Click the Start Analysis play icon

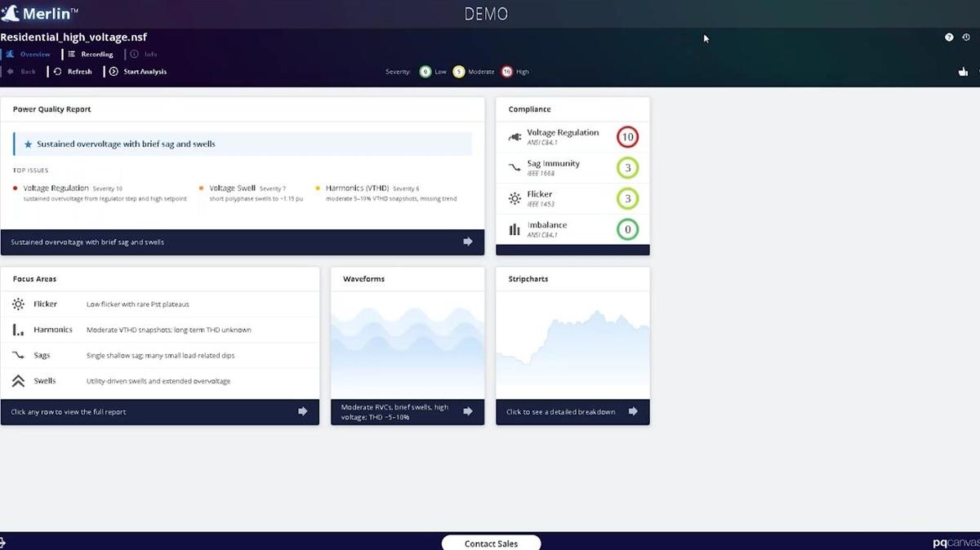click(x=114, y=71)
